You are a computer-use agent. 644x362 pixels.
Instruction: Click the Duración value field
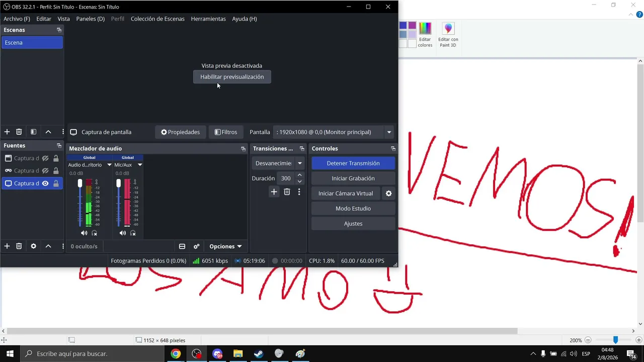click(x=286, y=178)
